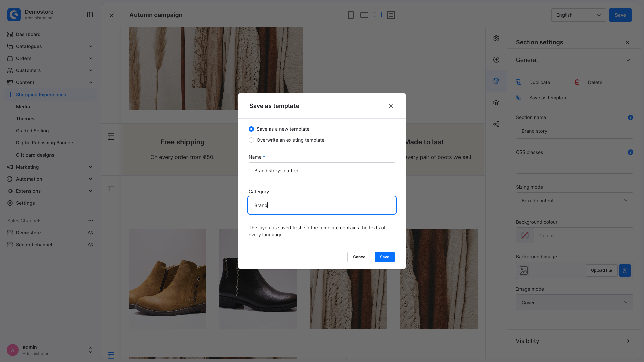Click Section name help question mark
Image resolution: width=644 pixels, height=362 pixels.
631,117
